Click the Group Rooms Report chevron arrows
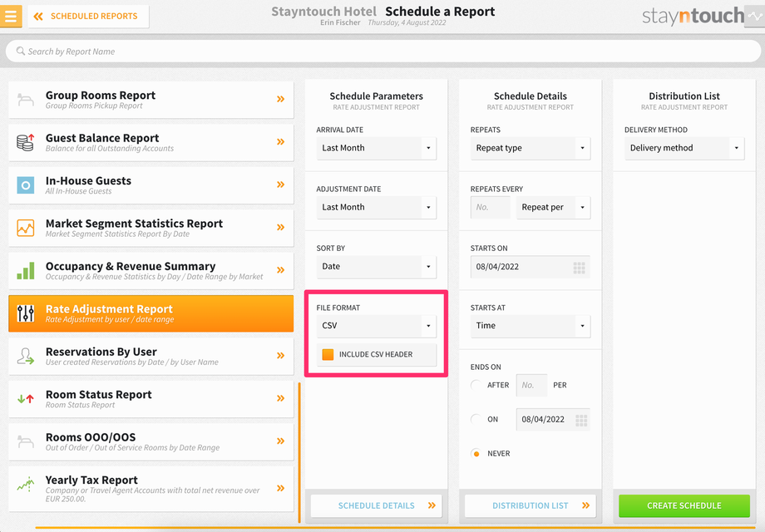 point(280,99)
